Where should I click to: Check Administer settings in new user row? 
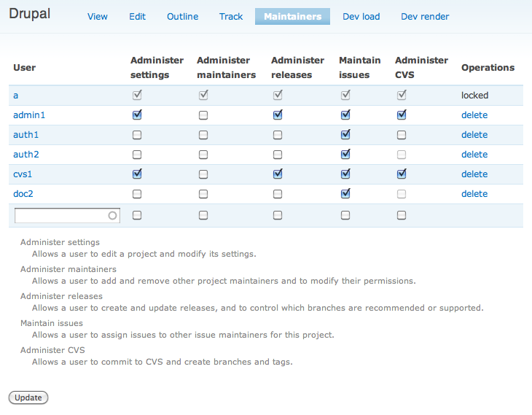tap(137, 215)
